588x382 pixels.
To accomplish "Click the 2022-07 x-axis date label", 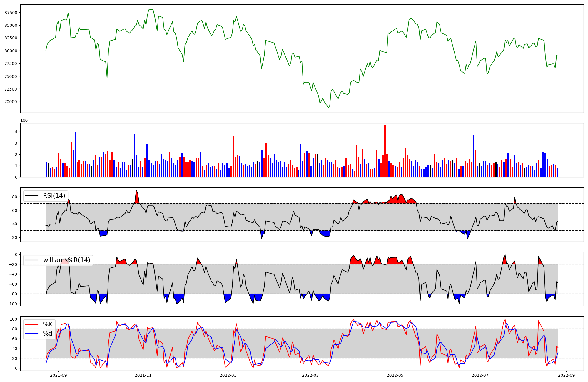I will 480,375.
